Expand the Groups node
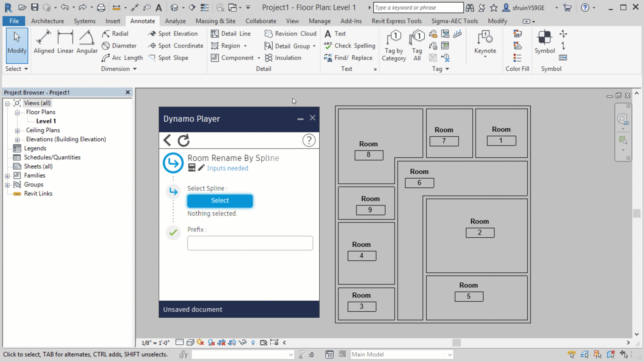The width and height of the screenshot is (644, 362). [x=7, y=185]
